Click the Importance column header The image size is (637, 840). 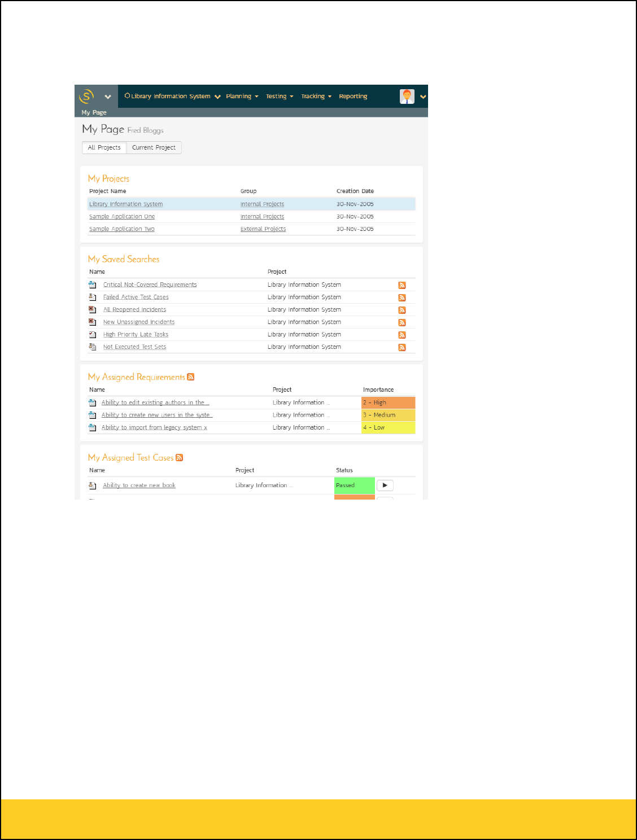click(378, 390)
